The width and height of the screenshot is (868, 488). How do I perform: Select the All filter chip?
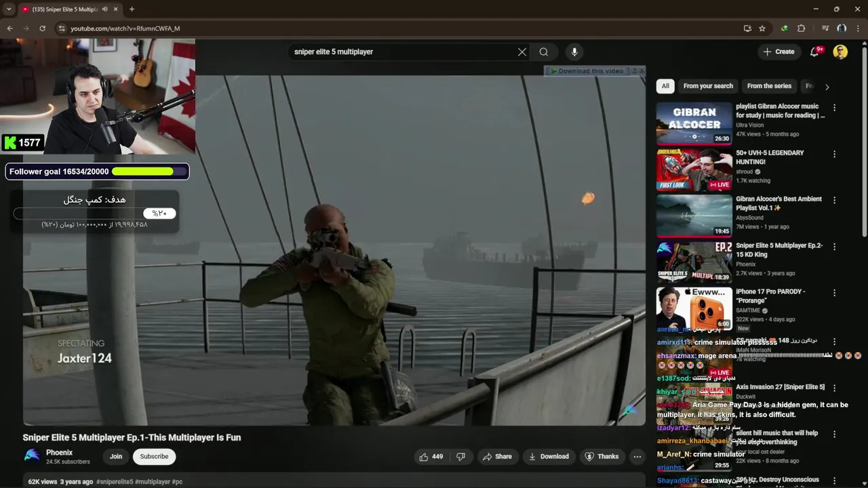[x=665, y=86]
